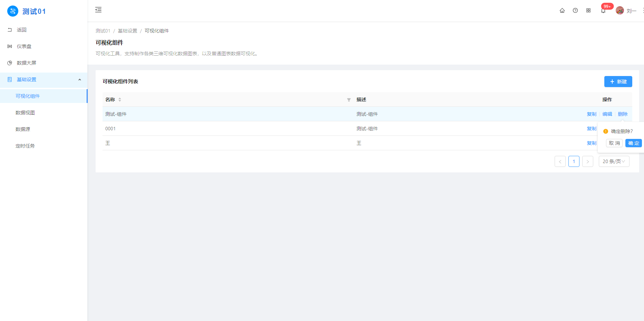
Task: Click the 返回 back icon in sidebar
Action: point(10,30)
